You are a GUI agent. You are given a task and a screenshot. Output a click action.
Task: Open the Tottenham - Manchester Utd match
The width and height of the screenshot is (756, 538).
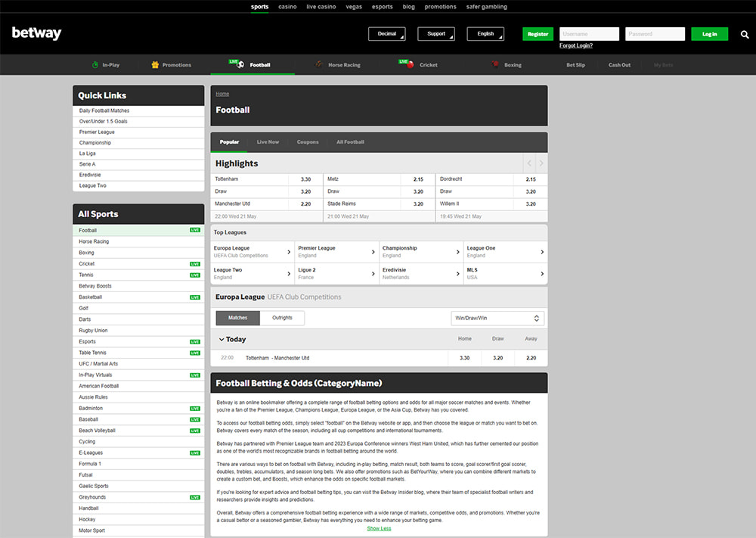pos(277,358)
